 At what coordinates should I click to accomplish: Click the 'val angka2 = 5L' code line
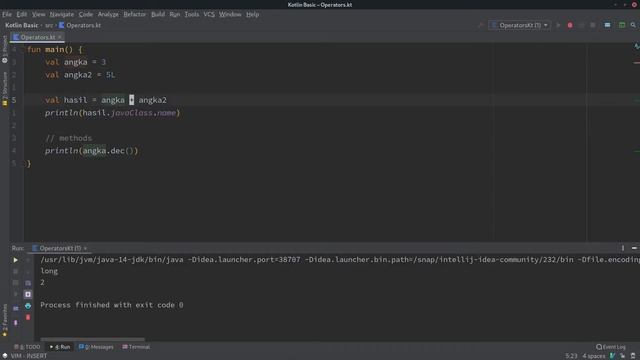coord(80,75)
